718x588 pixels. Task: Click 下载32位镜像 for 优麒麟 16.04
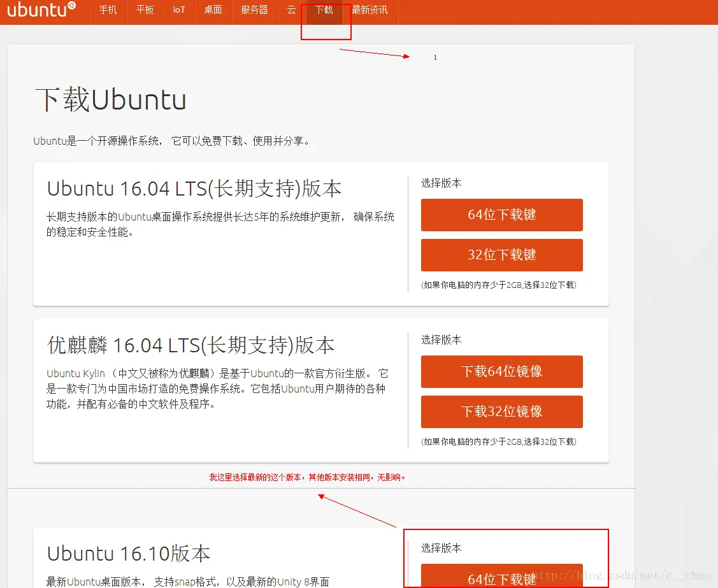(502, 412)
